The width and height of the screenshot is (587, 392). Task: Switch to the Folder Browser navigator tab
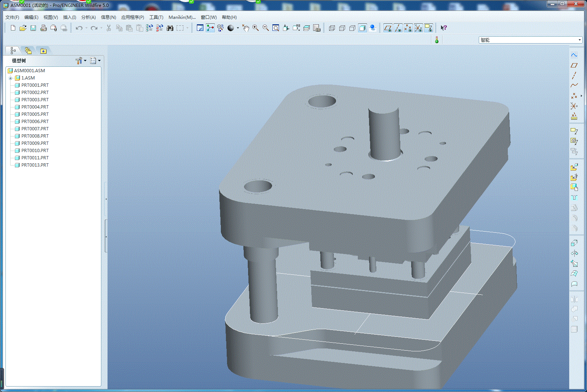[x=28, y=51]
